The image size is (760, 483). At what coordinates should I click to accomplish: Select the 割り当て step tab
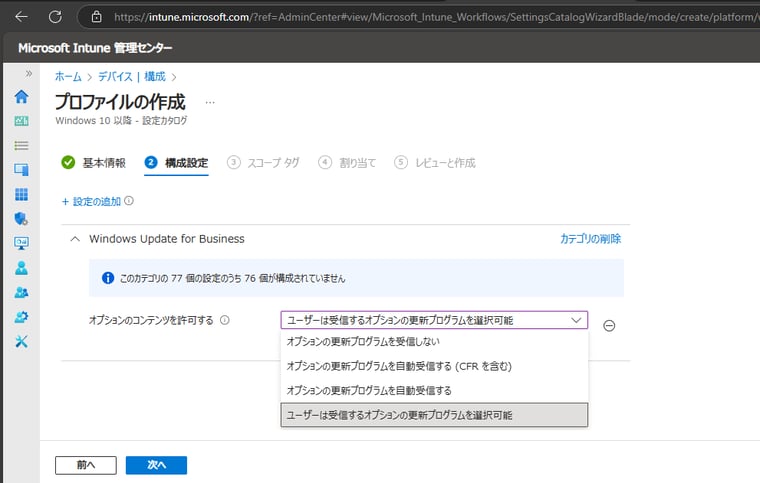pos(347,163)
